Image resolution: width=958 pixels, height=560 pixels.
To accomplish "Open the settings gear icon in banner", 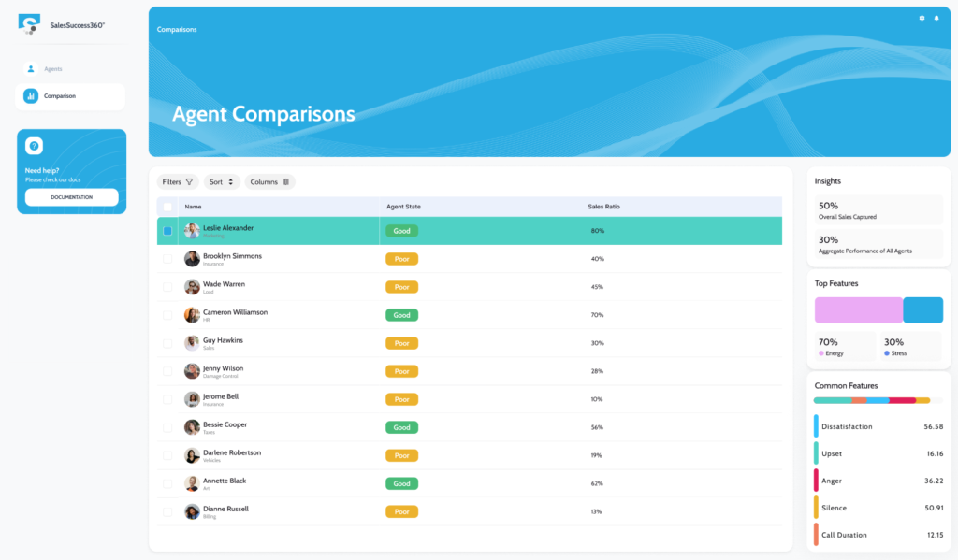I will click(x=922, y=19).
